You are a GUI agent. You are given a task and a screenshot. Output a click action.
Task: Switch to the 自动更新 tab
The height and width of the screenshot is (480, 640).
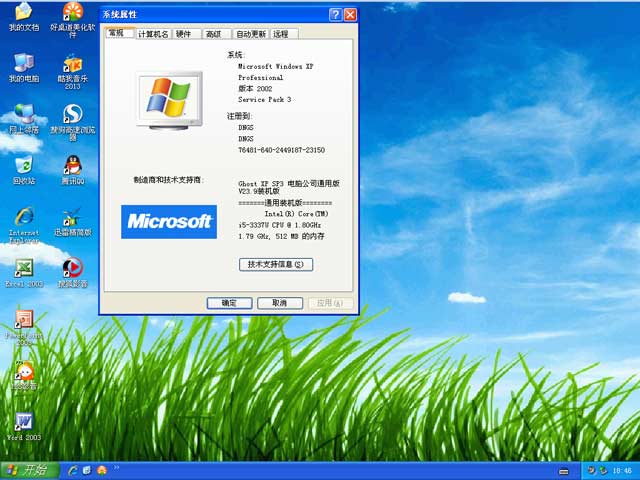pyautogui.click(x=251, y=34)
